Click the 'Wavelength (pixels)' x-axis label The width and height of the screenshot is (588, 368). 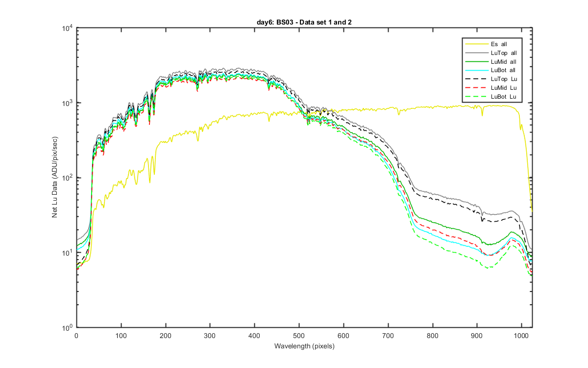point(304,346)
